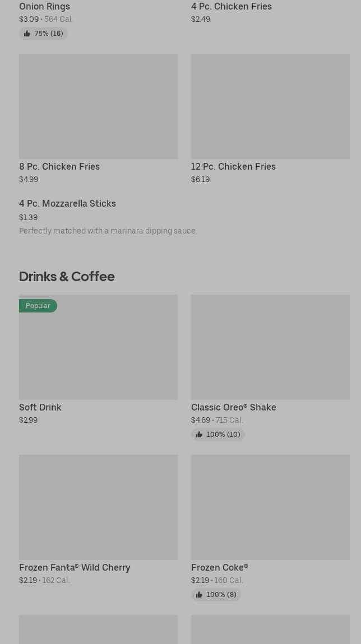
Task: Click thumbs-up icon under Frozen Coke
Action: (199, 595)
